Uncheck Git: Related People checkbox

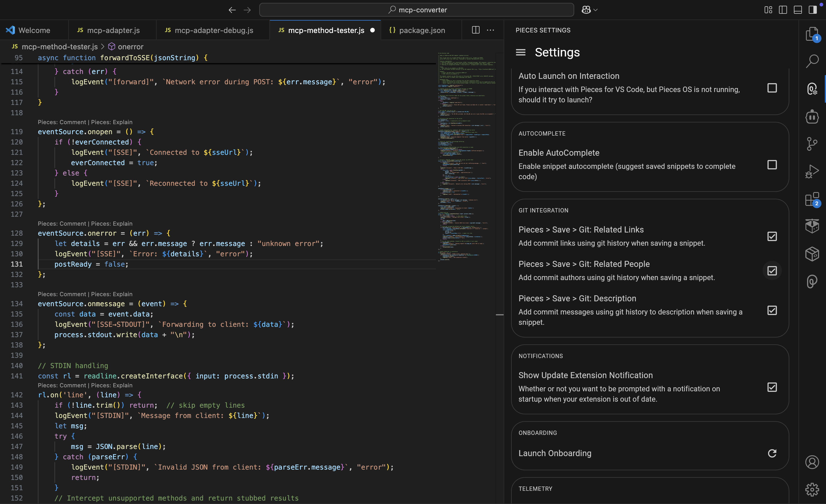(772, 271)
